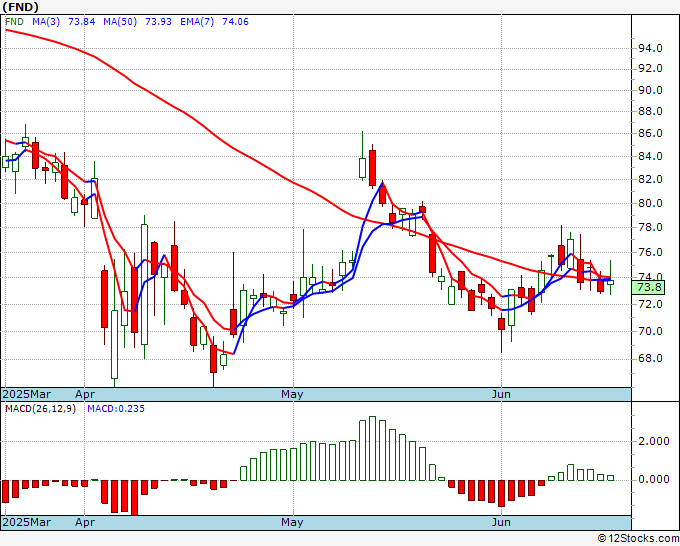Click the current price tag 73.8

(x=648, y=287)
